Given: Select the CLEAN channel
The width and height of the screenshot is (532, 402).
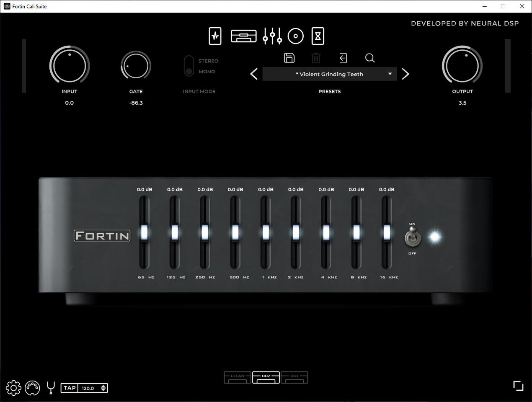Looking at the screenshot, I should pyautogui.click(x=238, y=377).
